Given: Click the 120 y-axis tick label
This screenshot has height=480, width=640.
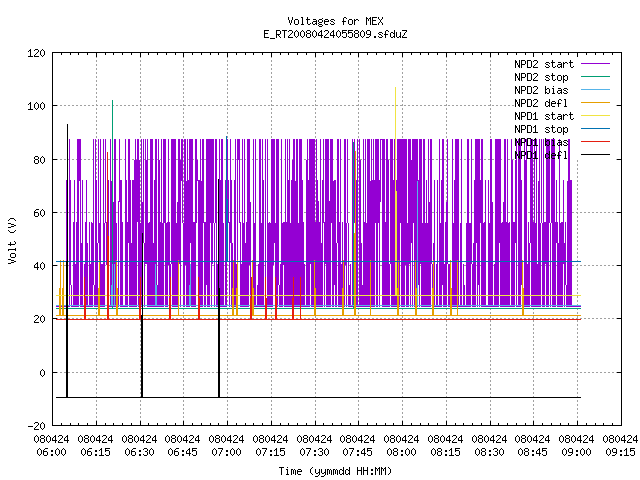Looking at the screenshot, I should point(36,53).
